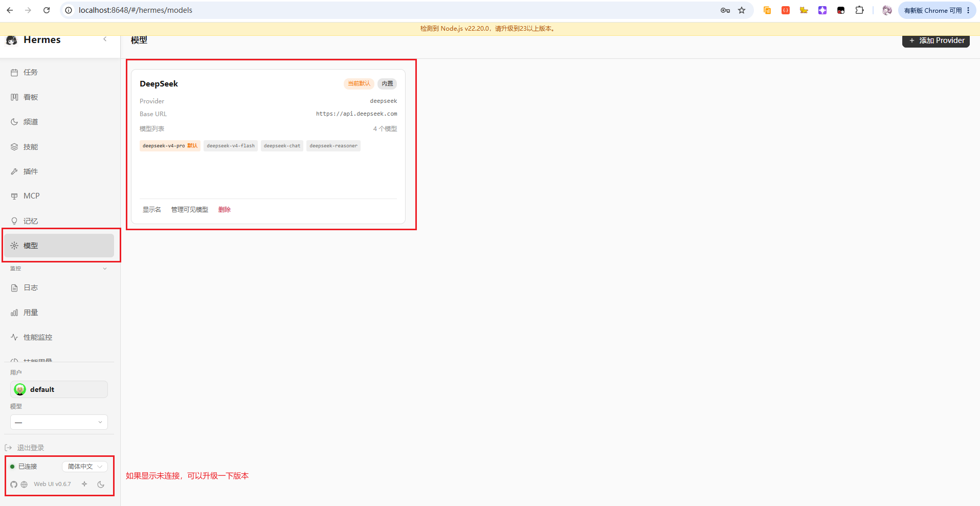Click 显示名 on the DeepSeek card

(x=152, y=210)
